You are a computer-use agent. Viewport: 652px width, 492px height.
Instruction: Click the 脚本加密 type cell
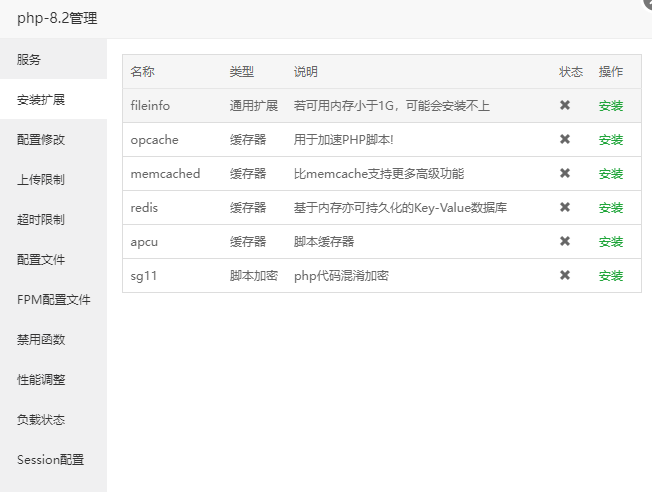pos(254,276)
